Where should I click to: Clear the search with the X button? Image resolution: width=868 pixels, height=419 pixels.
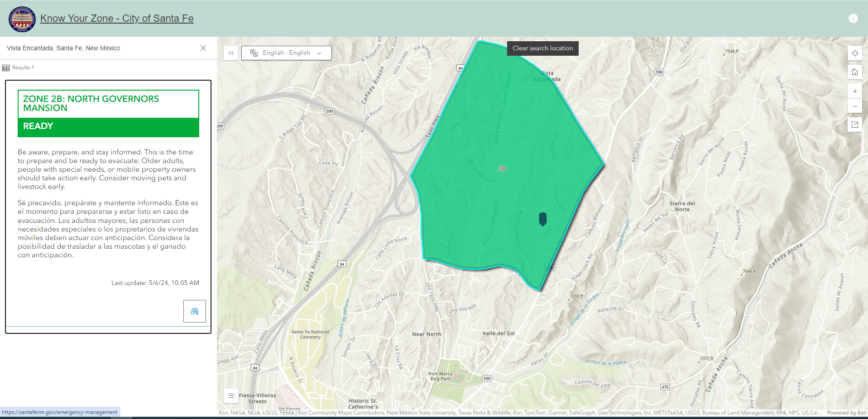203,48
